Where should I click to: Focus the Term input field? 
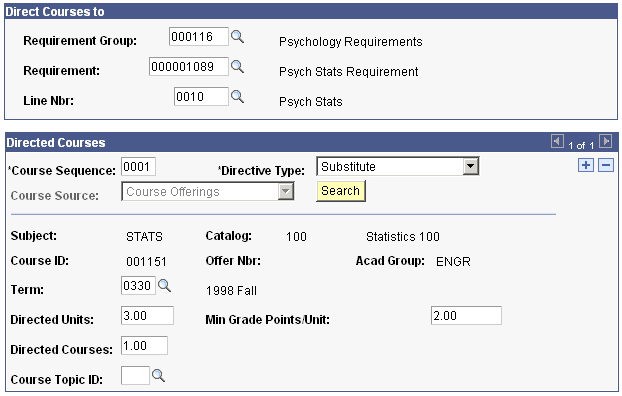(x=138, y=286)
